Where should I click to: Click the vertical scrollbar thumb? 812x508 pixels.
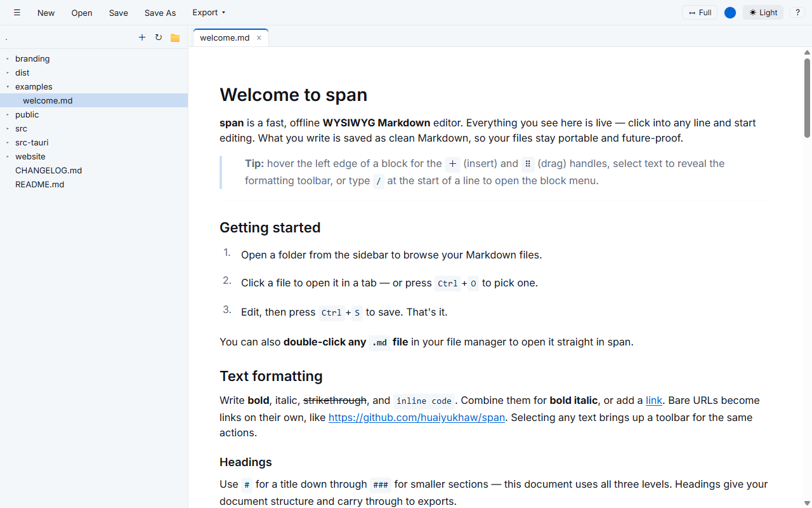(807, 98)
